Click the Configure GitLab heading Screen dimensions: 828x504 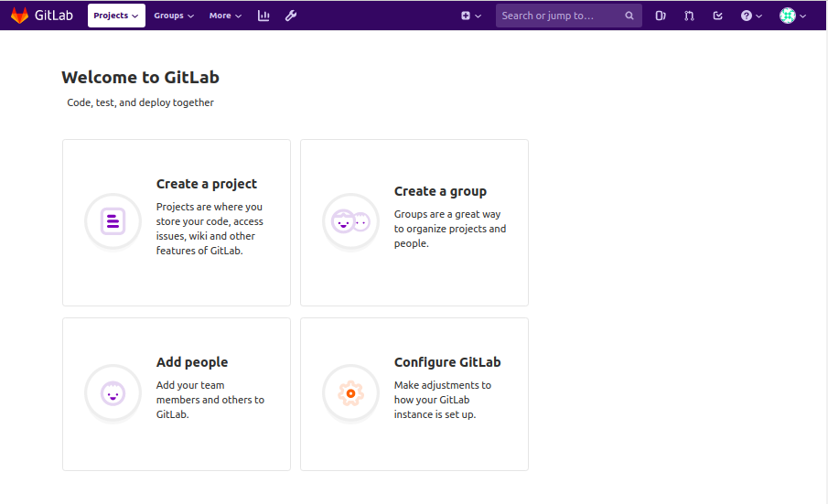coord(447,362)
